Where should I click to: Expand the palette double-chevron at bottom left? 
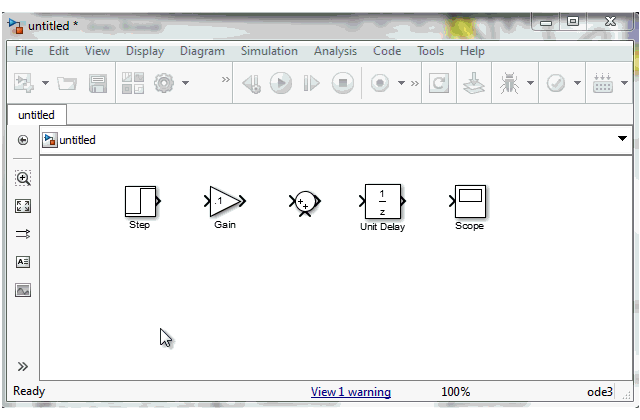pyautogui.click(x=23, y=367)
